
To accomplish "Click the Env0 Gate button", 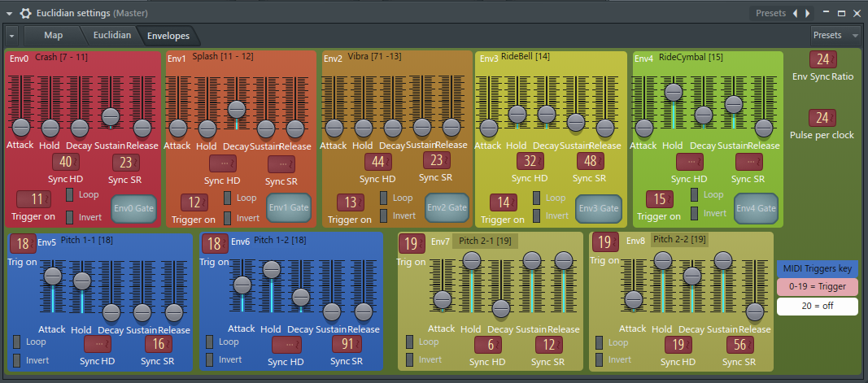I will (x=134, y=209).
